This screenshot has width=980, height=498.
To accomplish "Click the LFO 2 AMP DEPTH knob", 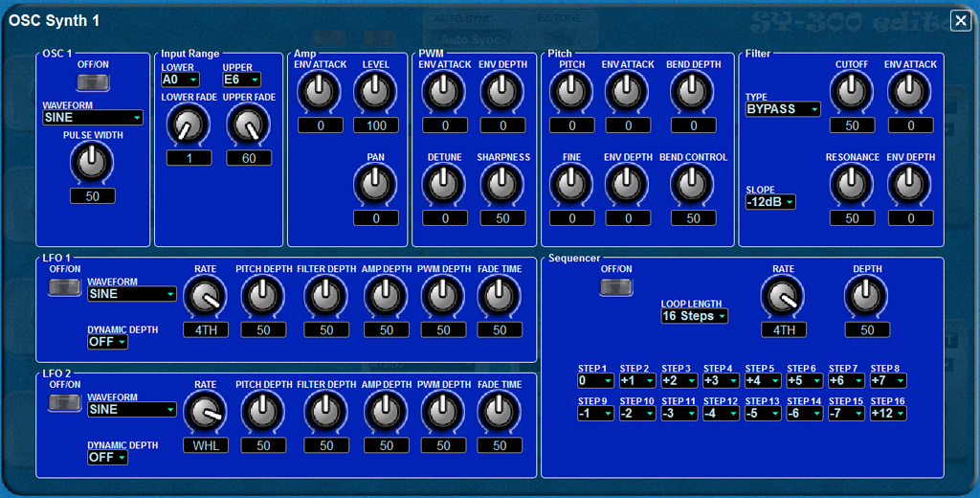I will click(x=386, y=412).
